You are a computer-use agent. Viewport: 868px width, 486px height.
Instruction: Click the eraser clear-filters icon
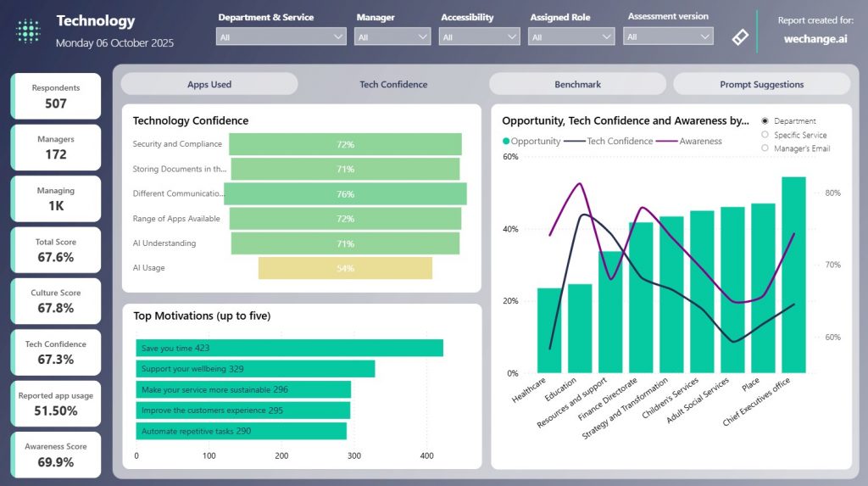tap(739, 36)
